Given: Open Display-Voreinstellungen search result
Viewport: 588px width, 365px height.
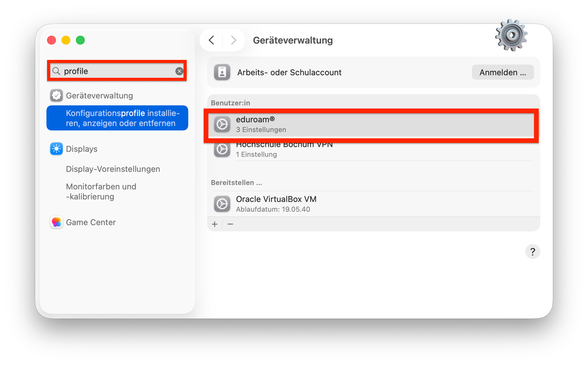Looking at the screenshot, I should point(113,169).
